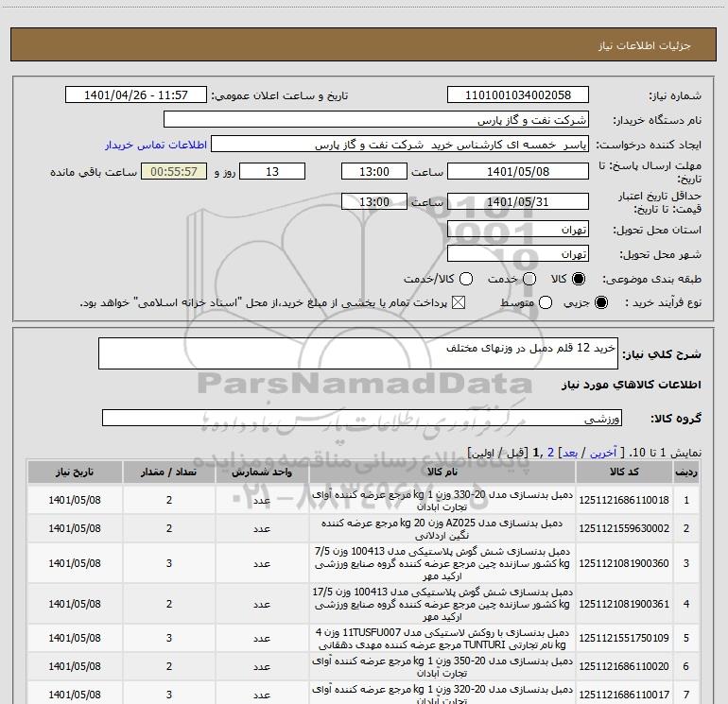
Task: Click the نام کالا column header
Action: [x=442, y=472]
